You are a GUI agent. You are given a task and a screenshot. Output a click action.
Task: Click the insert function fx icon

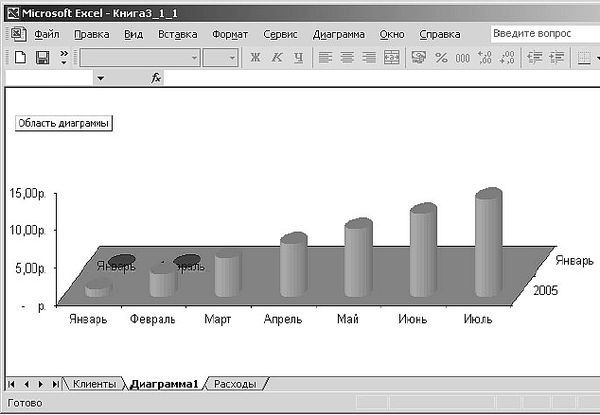point(156,77)
